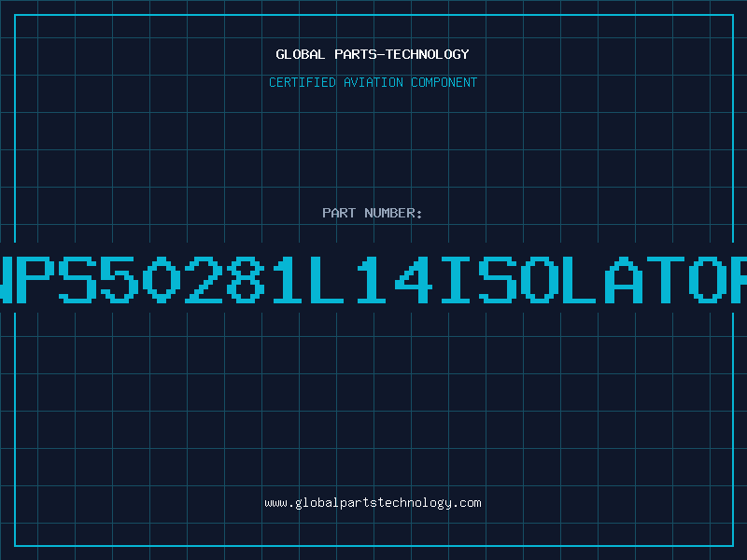Click the 'GLOBAL PARTS-TECHNOLOGY' heading
Image resolution: width=747 pixels, height=560 pixels.
tap(373, 54)
